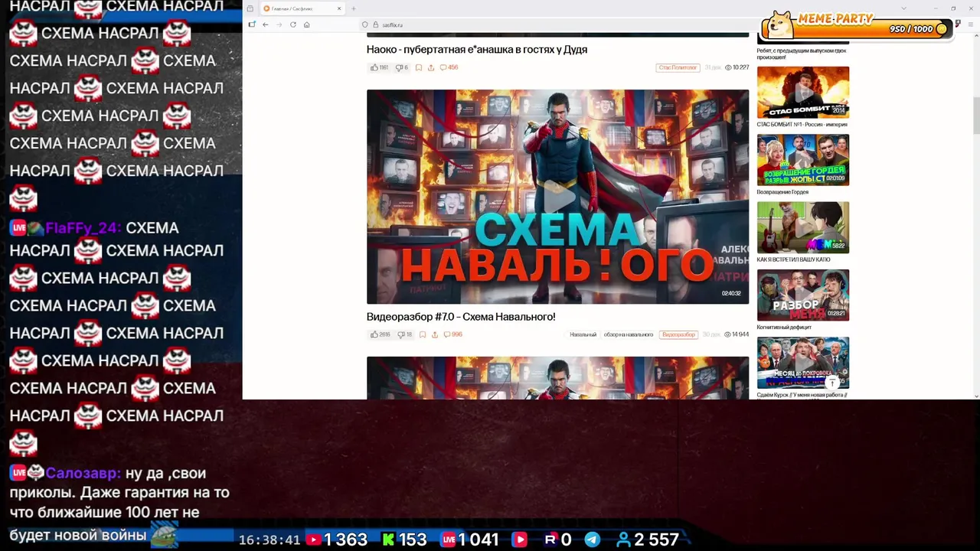The image size is (980, 551).
Task: Click the Когнитивный дефицит caption text
Action: click(784, 328)
